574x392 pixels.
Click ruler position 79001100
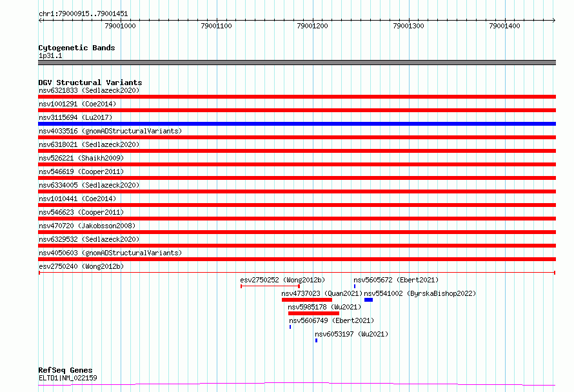[x=216, y=26]
